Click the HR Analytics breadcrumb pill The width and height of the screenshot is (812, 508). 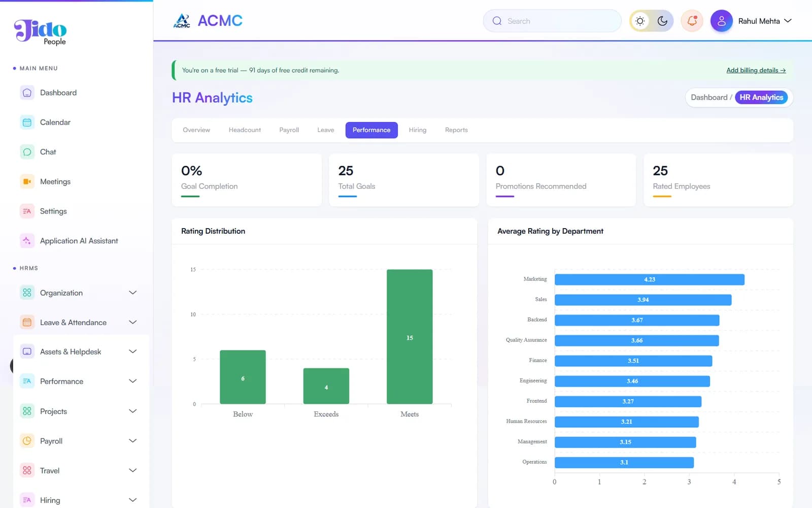pyautogui.click(x=761, y=98)
